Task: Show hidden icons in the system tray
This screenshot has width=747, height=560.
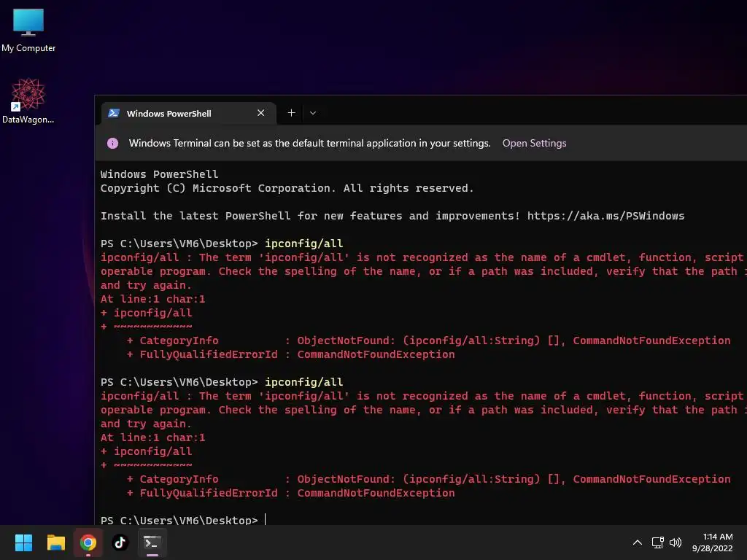Action: pyautogui.click(x=638, y=542)
